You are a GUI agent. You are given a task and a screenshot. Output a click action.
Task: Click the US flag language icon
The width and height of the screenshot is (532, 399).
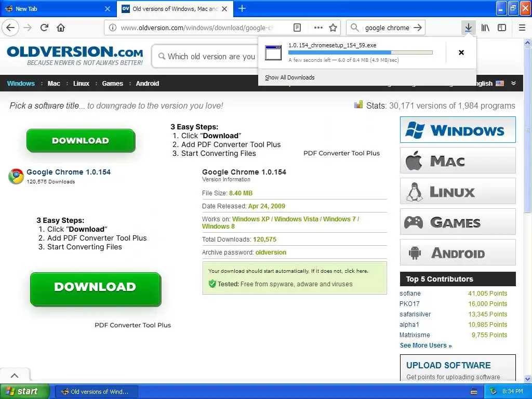coord(500,83)
